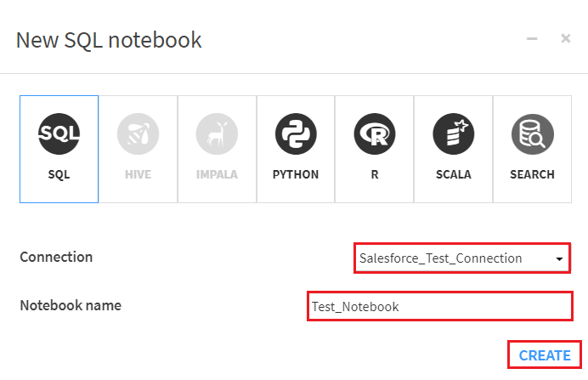Minimize the New SQL notebook dialog
This screenshot has height=380, width=588.
pos(532,38)
